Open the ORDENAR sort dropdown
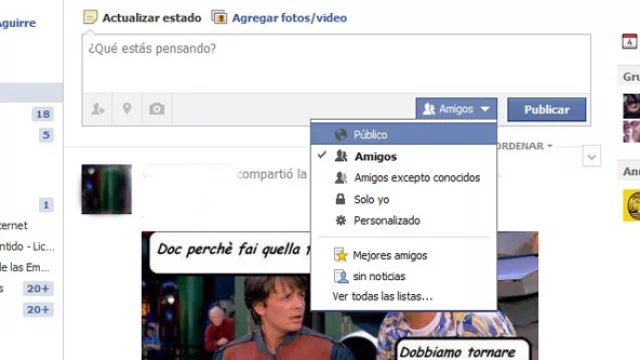The width and height of the screenshot is (640, 360). (524, 146)
